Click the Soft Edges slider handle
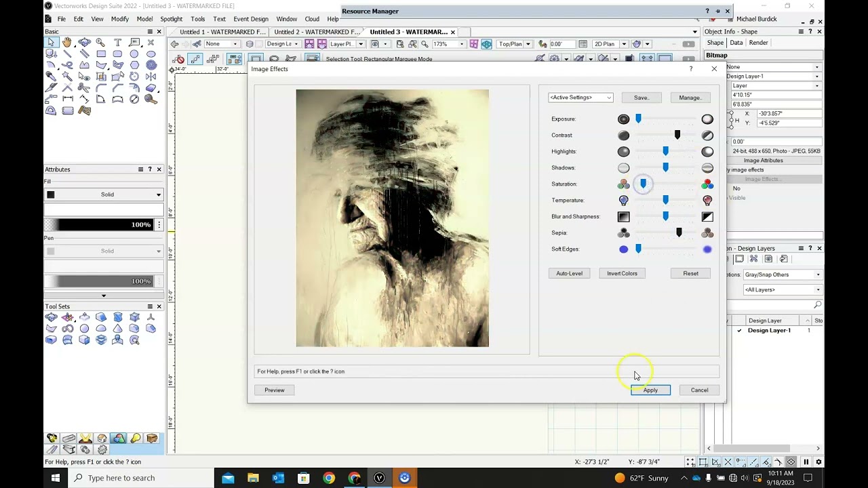The image size is (868, 488). (638, 249)
